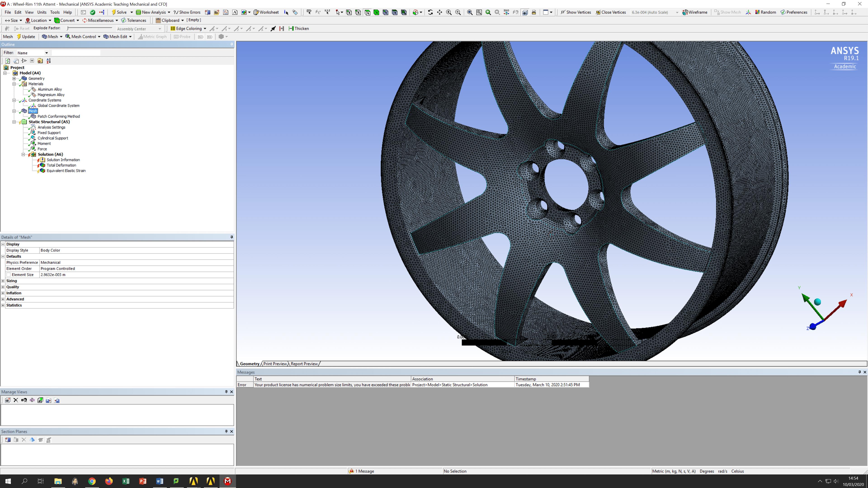Image resolution: width=868 pixels, height=488 pixels.
Task: Expand the Statistics section
Action: tap(3, 305)
